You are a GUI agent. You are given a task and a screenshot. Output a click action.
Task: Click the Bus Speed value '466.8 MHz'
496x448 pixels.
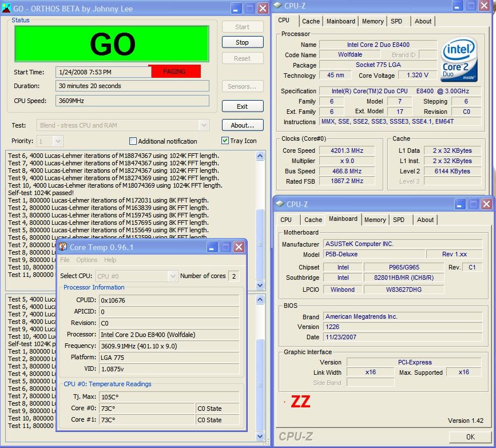pyautogui.click(x=347, y=171)
